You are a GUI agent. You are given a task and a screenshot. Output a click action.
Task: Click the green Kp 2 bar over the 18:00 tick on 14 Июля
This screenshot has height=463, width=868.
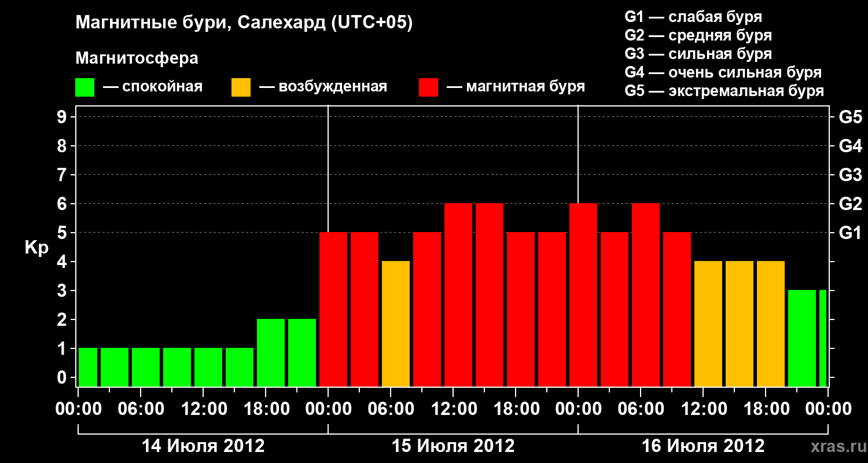[271, 352]
